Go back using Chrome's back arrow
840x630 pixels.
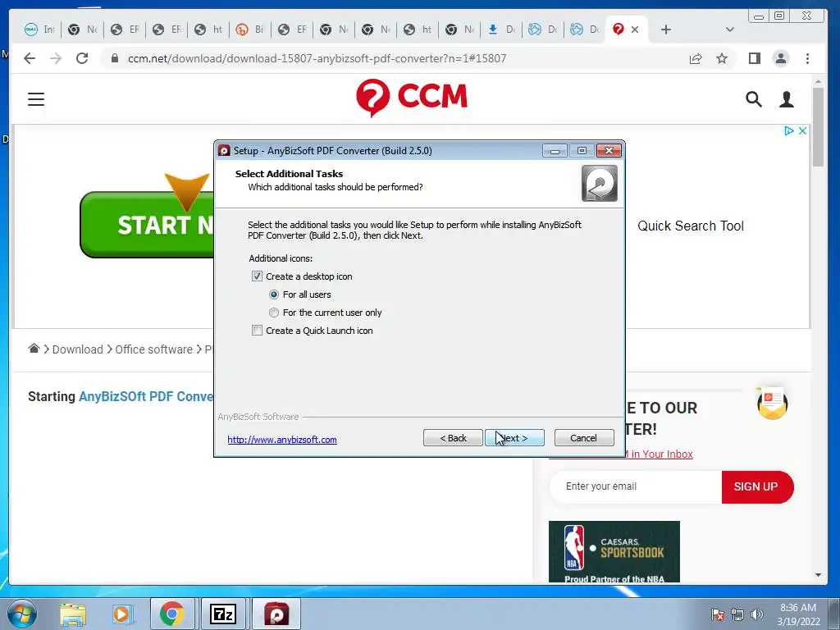pyautogui.click(x=30, y=58)
